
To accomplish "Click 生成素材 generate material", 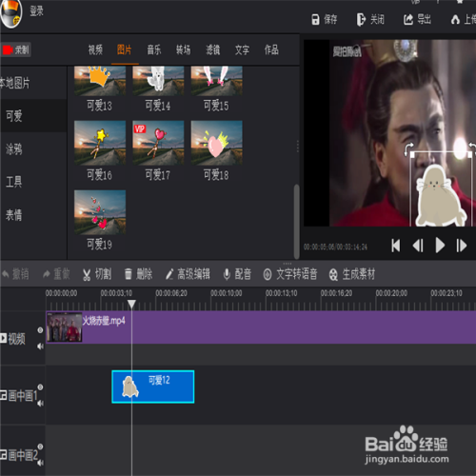I will (352, 274).
